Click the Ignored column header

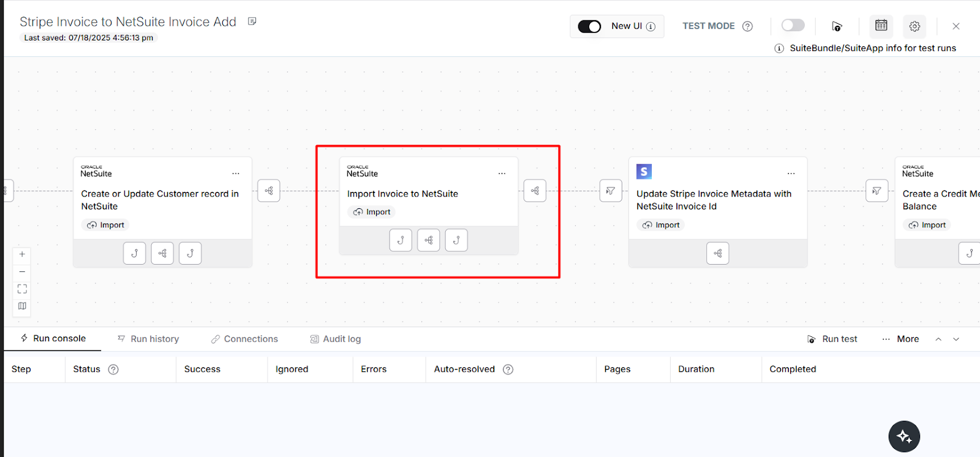click(292, 369)
